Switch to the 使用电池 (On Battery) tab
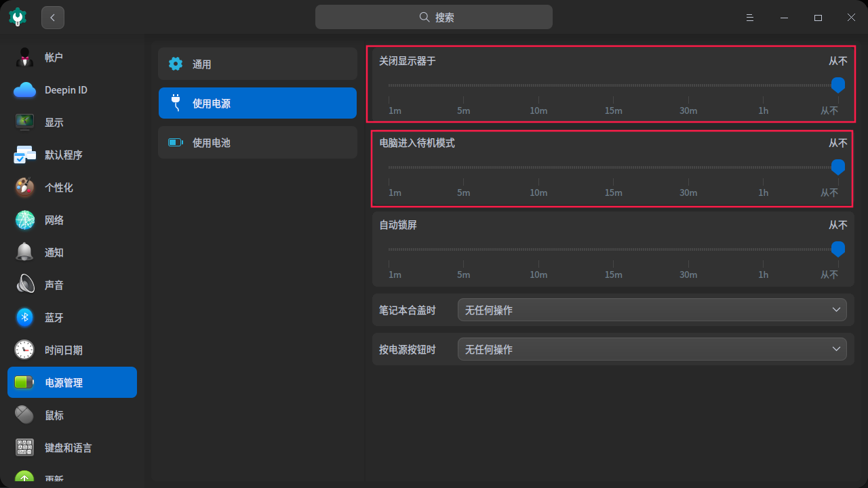 258,142
